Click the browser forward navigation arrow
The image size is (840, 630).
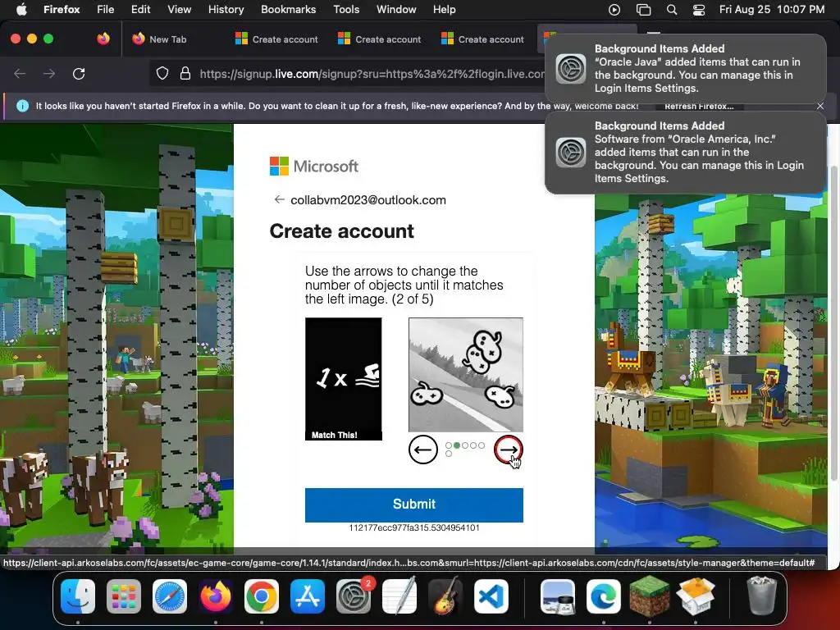49,73
